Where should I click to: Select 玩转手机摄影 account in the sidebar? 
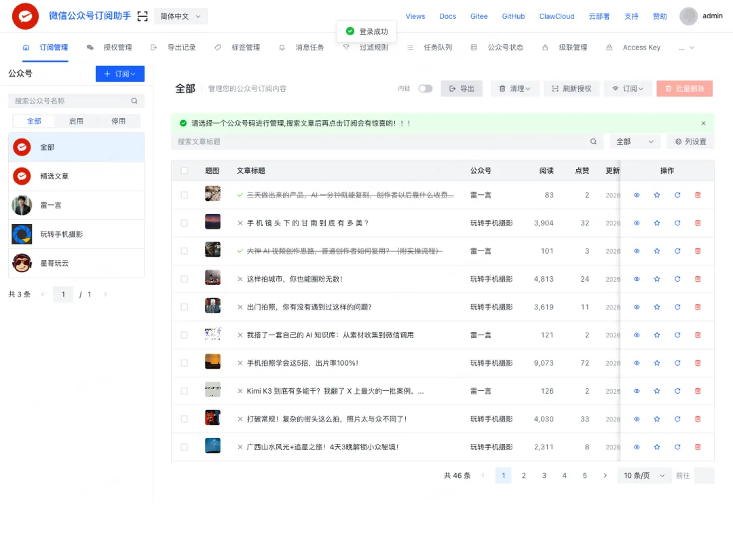click(x=76, y=234)
